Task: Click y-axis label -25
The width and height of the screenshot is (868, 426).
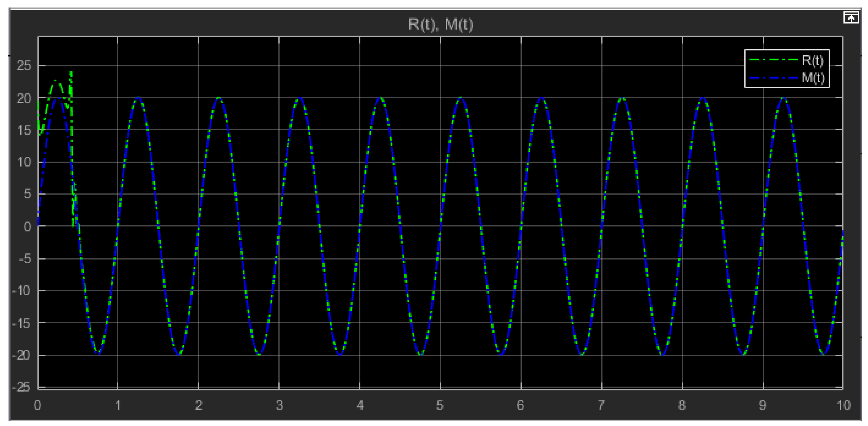Action: [x=21, y=387]
